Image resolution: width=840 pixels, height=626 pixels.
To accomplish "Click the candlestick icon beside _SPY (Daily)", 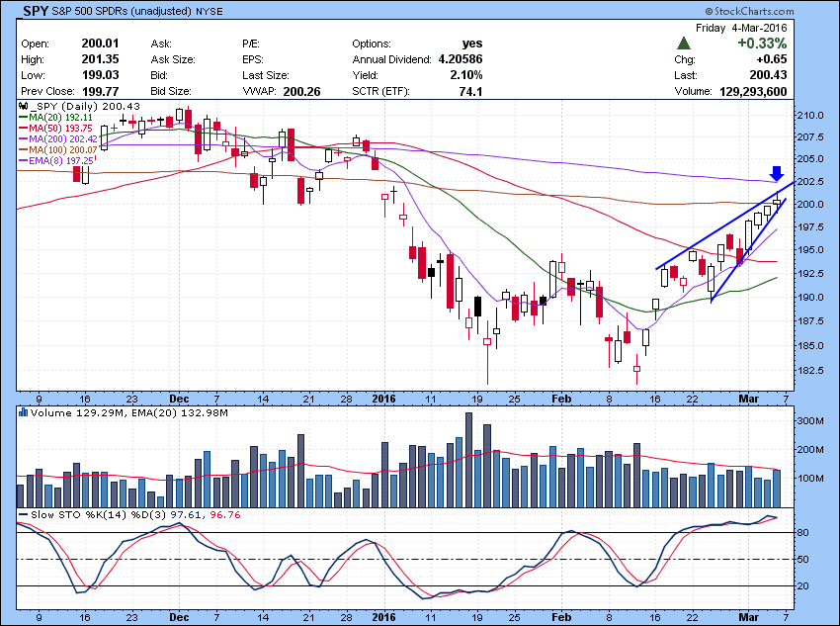I will click(x=23, y=106).
